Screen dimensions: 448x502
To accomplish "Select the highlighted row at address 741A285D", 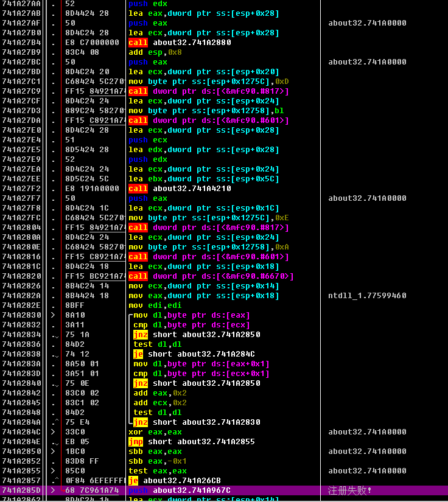I will pos(224,490).
